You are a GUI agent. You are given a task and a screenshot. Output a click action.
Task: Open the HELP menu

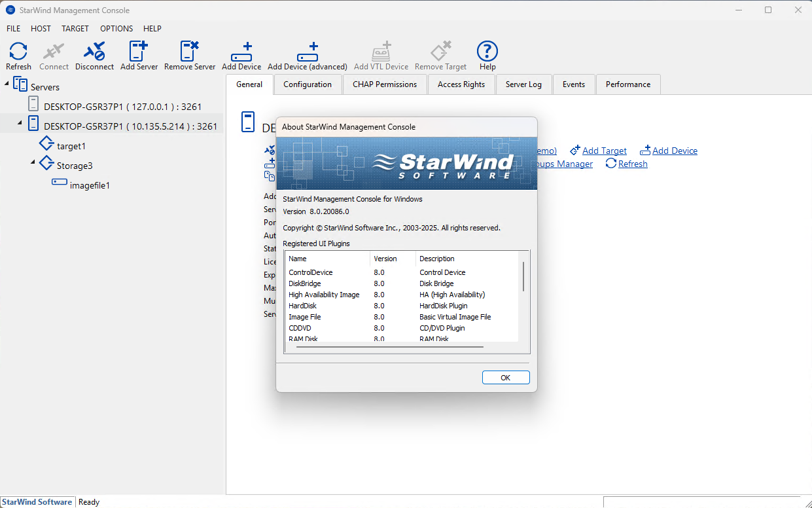click(152, 29)
